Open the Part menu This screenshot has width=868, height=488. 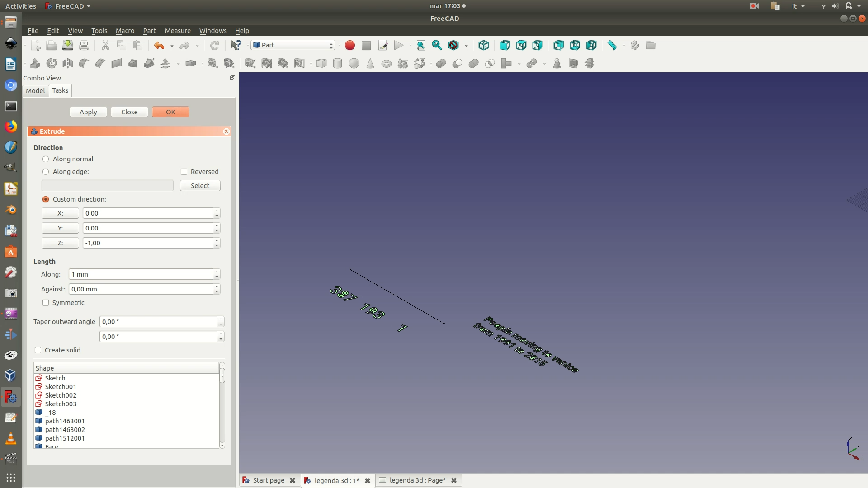coord(149,31)
